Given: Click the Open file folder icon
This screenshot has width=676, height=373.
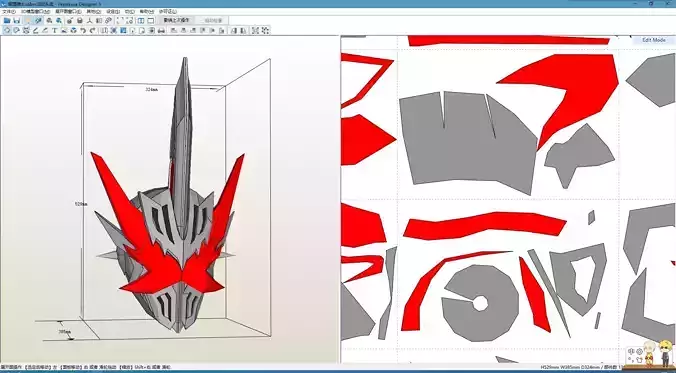Looking at the screenshot, I should pos(7,21).
